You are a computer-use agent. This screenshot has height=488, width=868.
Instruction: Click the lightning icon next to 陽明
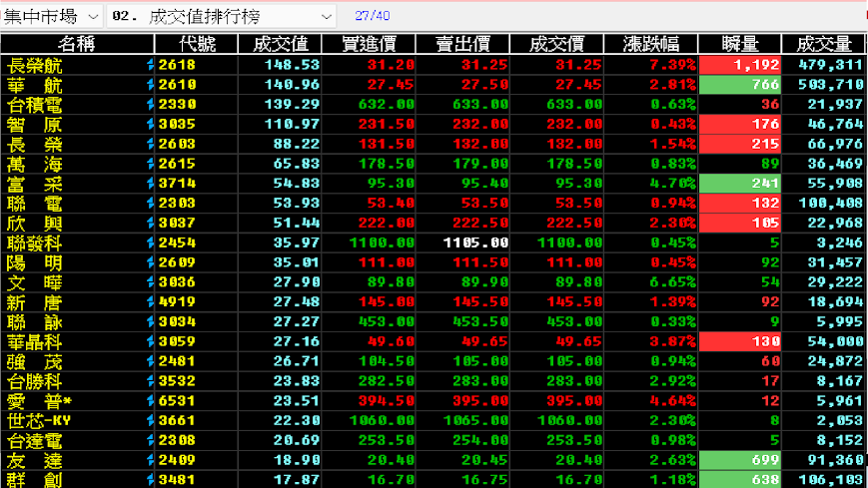150,262
